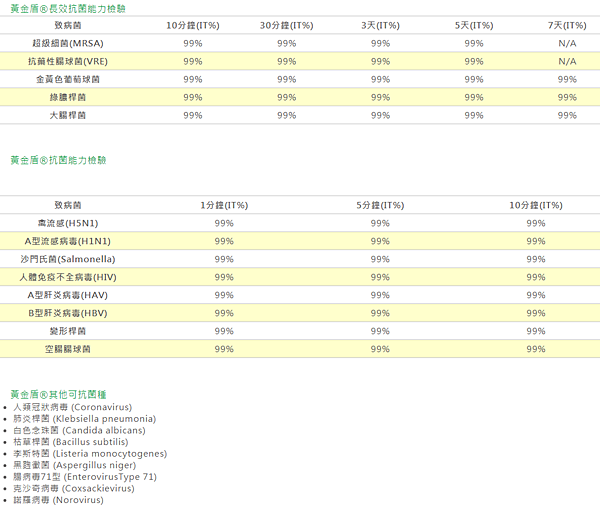Select the 變形桿菌 row label

[68, 331]
